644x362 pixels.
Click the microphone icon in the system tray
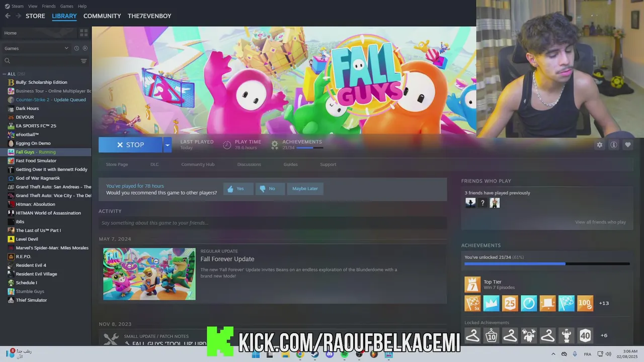[575, 354]
